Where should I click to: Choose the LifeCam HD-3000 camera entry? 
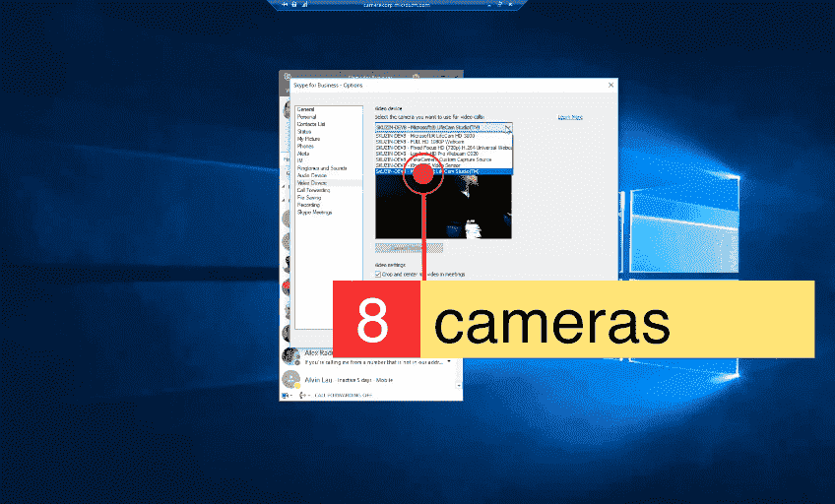[x=443, y=136]
